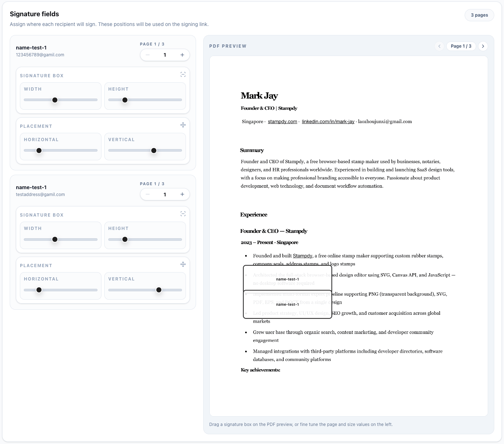This screenshot has height=444, width=504.
Task: Click the email 123456789@gamil.com
Action: [x=40, y=55]
